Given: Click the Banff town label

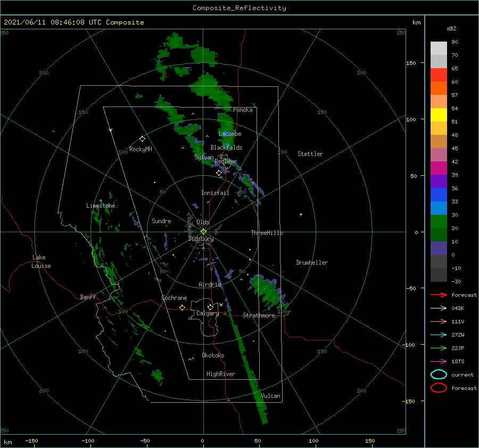Looking at the screenshot, I should point(88,297).
